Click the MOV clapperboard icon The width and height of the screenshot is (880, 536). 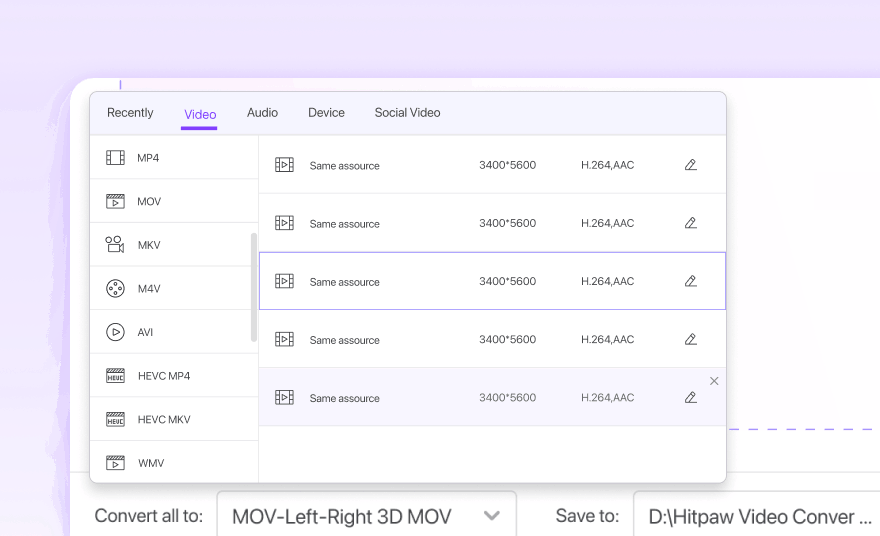(x=115, y=202)
